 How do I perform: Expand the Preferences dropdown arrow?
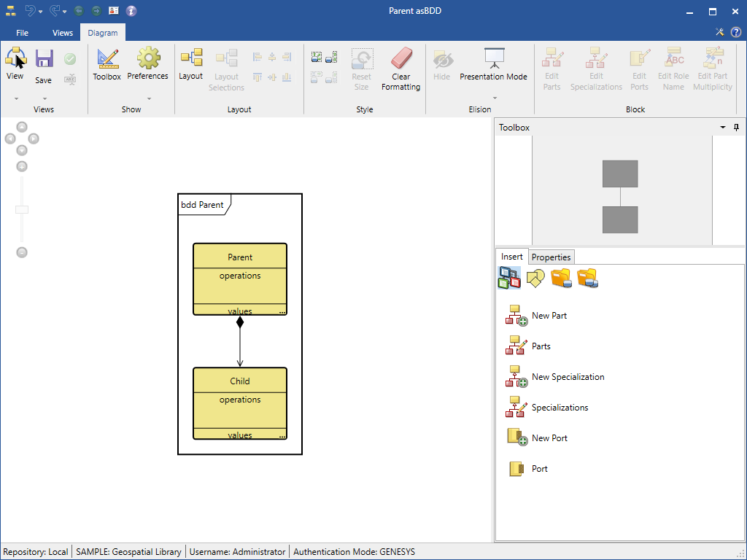point(148,98)
